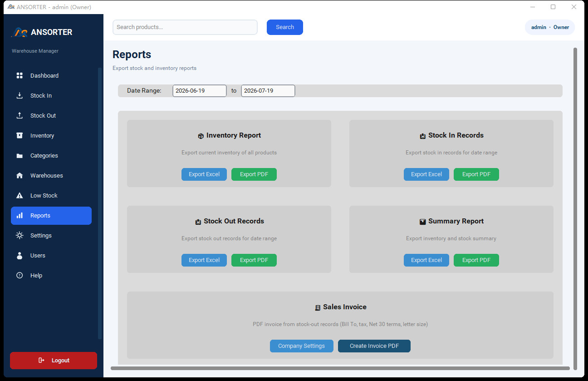Click the Search button
This screenshot has height=381, width=588.
click(285, 27)
